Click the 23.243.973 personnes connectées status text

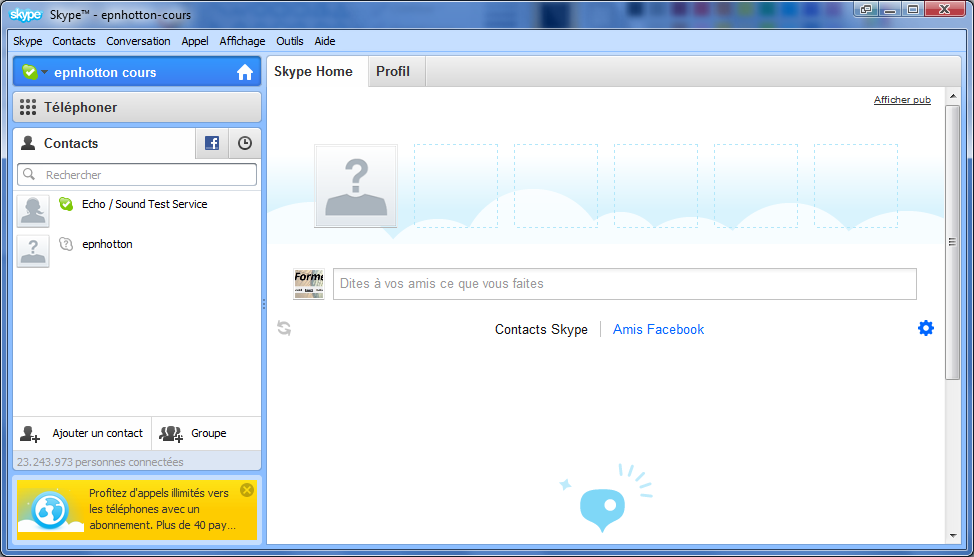[100, 462]
